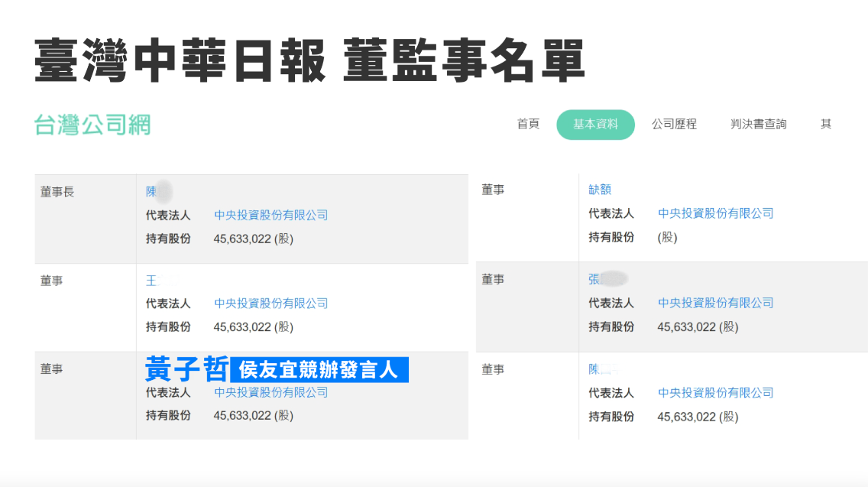Click 中央投資股份有限公司 under director 王

[x=270, y=304]
